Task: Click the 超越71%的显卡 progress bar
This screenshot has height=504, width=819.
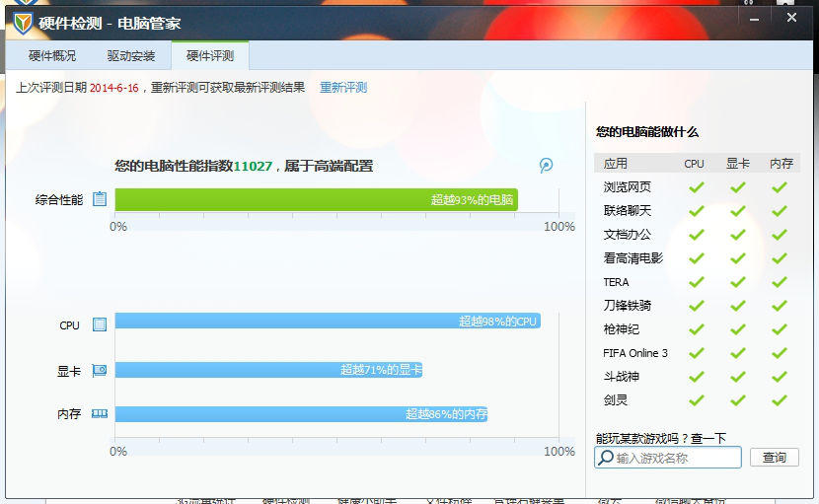Action: point(269,370)
